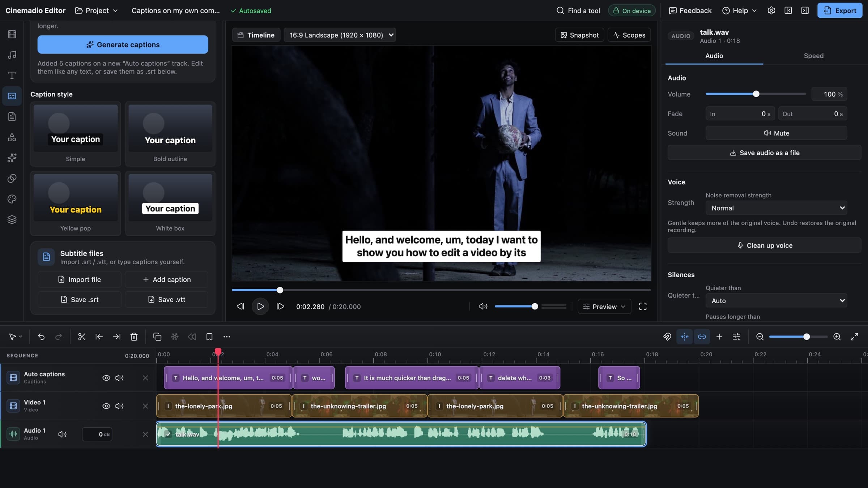Select the Audio tab
The height and width of the screenshot is (488, 868).
click(714, 56)
